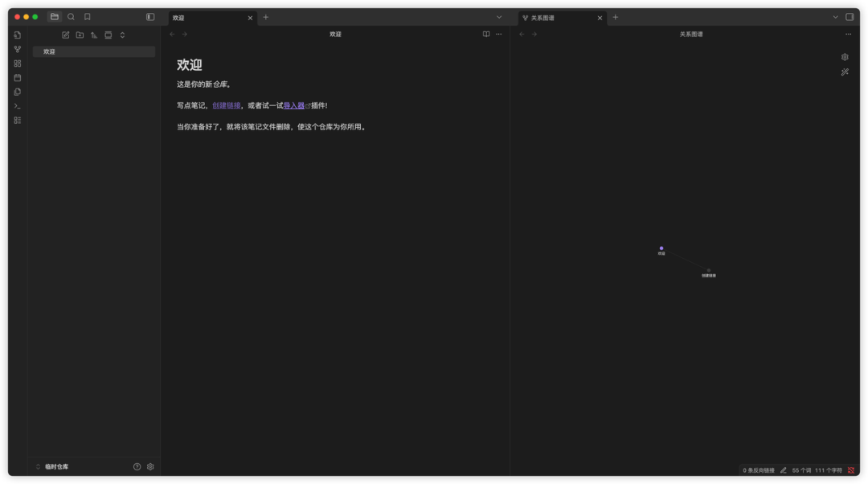Click the 关系图谱 title in graph header
The width and height of the screenshot is (868, 484).
click(691, 35)
